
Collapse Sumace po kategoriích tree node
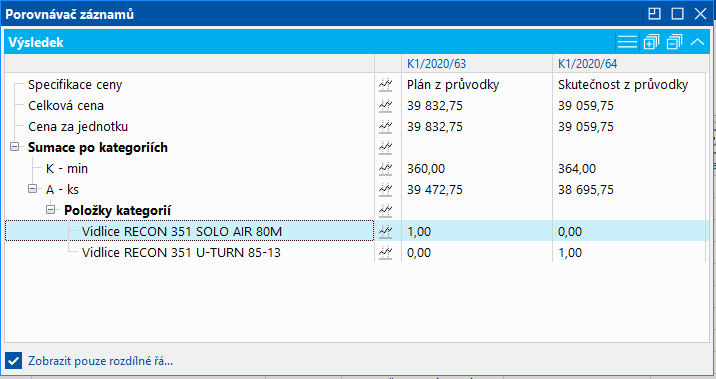coord(15,147)
